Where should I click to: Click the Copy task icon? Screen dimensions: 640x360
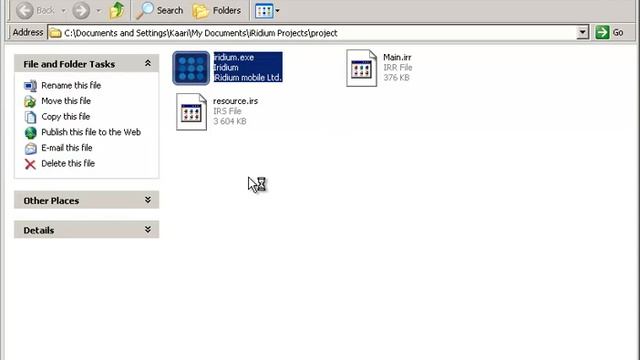30,117
